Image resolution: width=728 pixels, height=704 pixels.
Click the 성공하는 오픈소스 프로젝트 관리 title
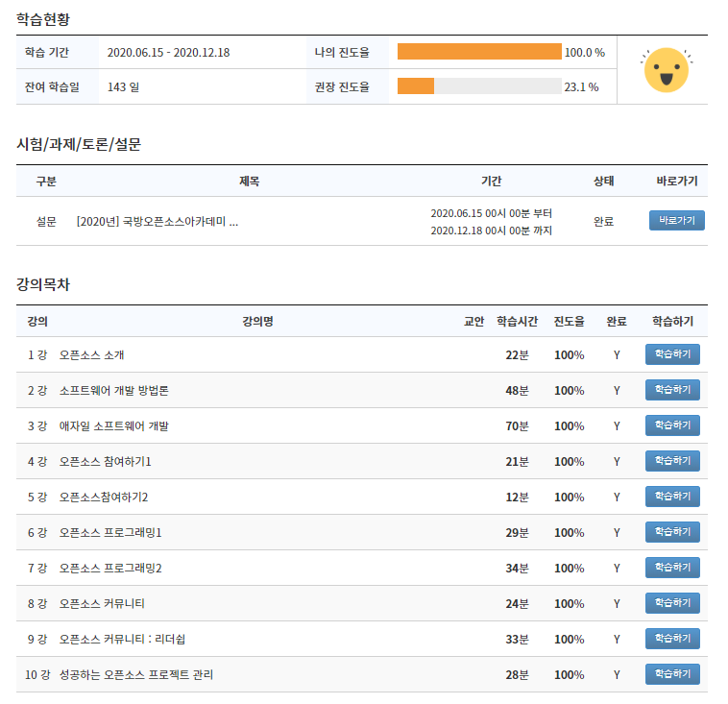click(136, 675)
